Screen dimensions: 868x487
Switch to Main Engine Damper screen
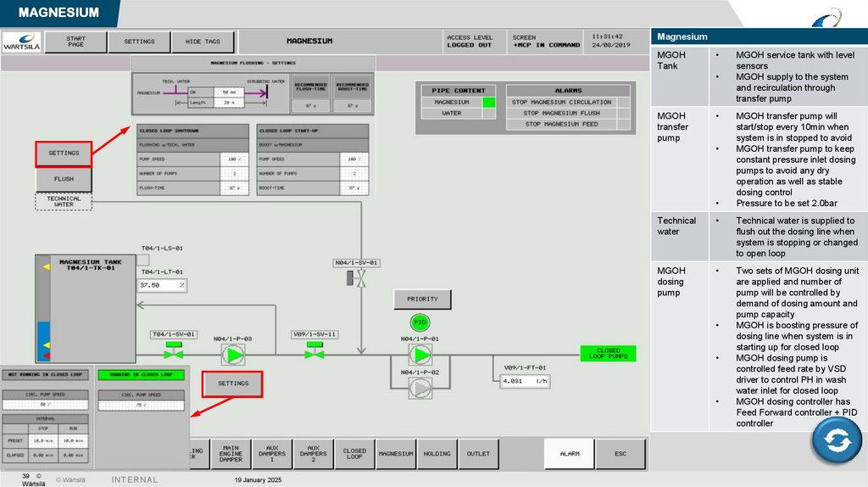(231, 454)
